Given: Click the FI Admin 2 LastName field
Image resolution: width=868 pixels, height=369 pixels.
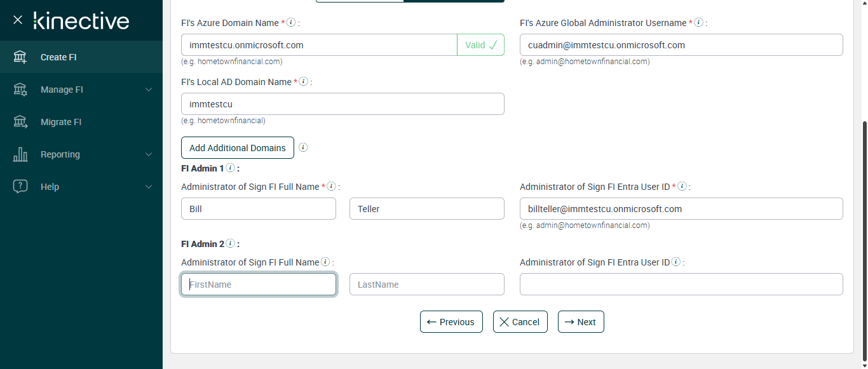Looking at the screenshot, I should [x=426, y=285].
